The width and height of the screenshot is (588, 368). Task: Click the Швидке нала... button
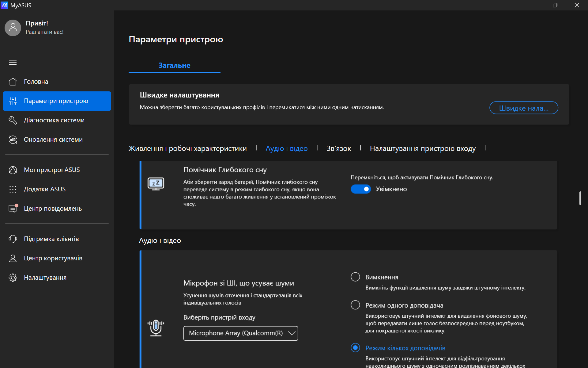pyautogui.click(x=524, y=108)
